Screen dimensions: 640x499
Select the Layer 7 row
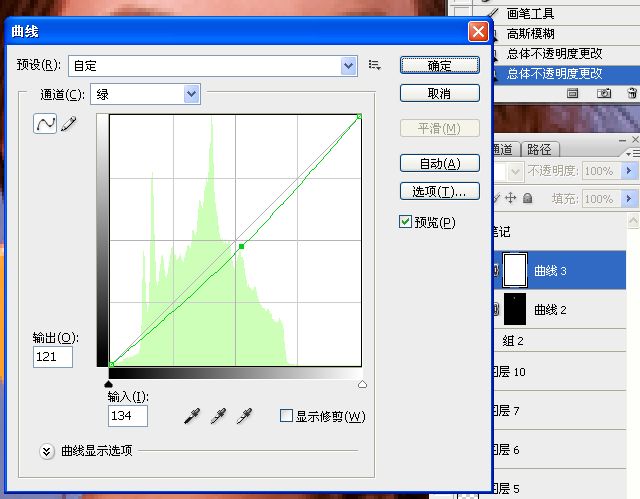click(x=560, y=410)
